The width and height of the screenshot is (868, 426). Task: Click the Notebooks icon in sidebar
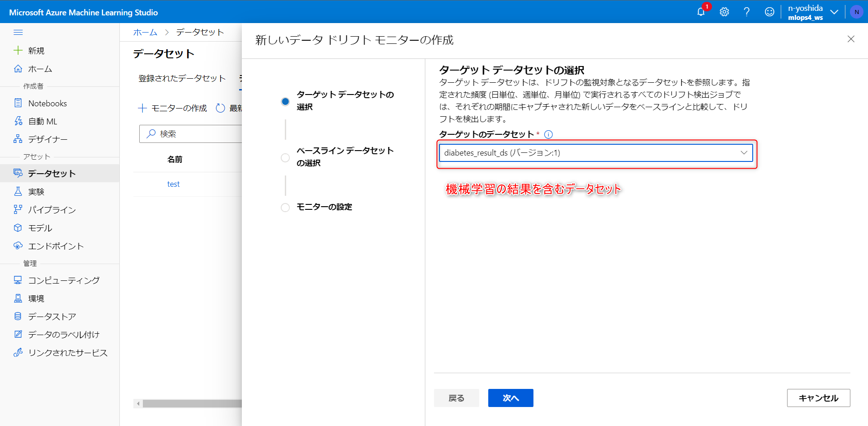coord(18,103)
